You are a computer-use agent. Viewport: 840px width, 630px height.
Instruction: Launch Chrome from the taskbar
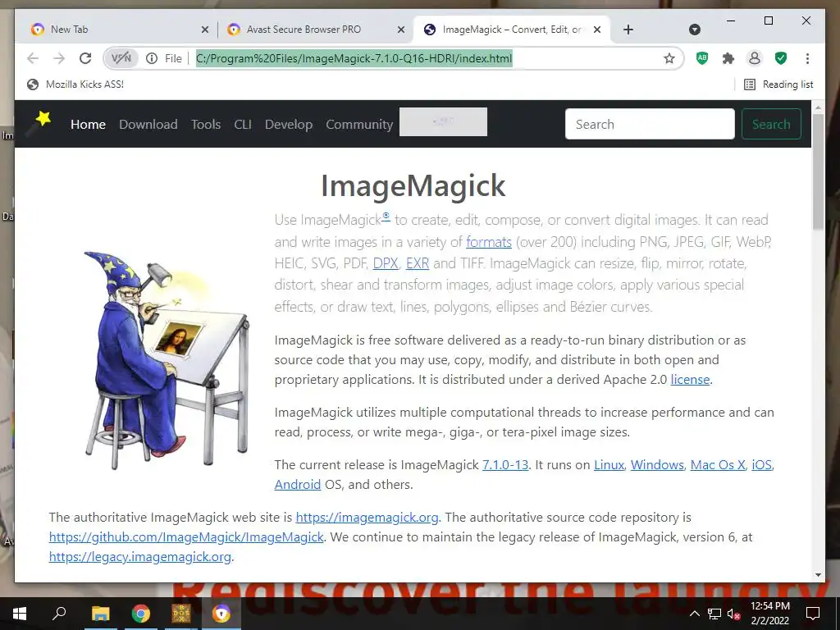141,614
